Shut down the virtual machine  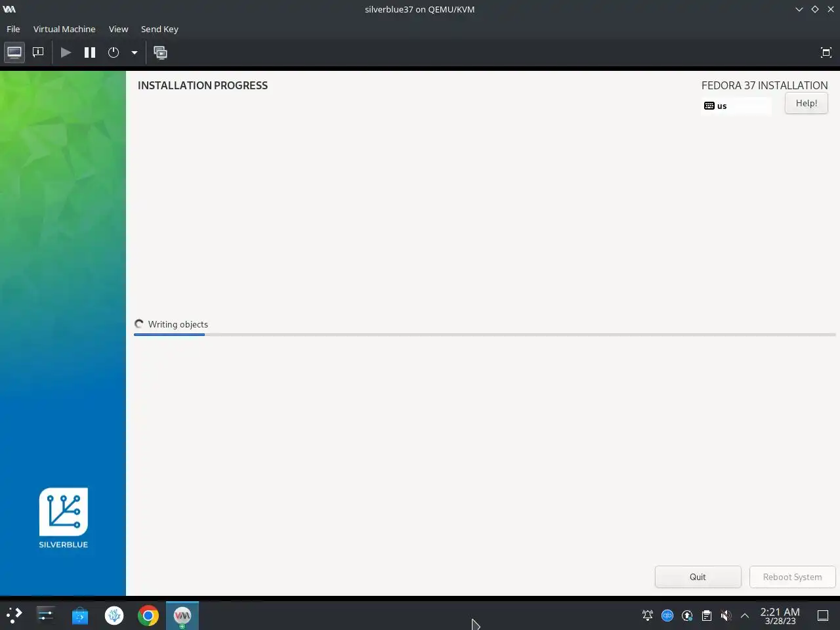coord(114,52)
